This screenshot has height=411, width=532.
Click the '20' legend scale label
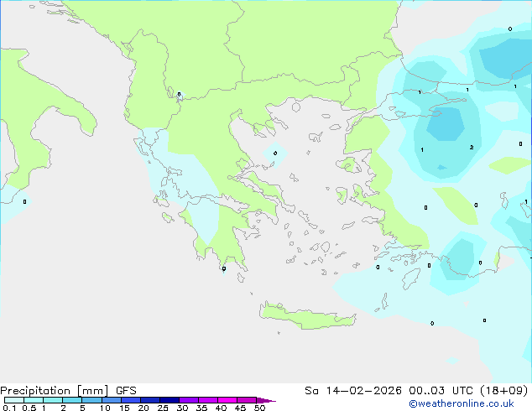click(x=143, y=408)
